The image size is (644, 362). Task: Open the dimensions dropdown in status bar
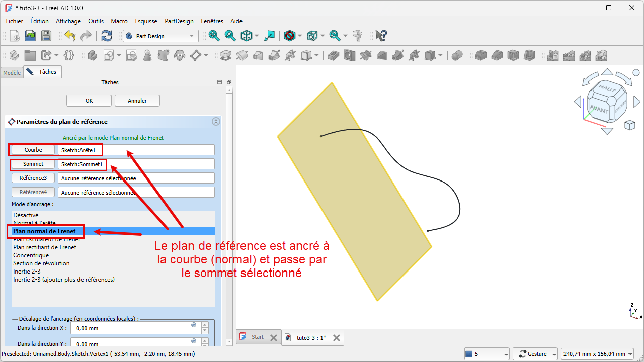coord(598,354)
